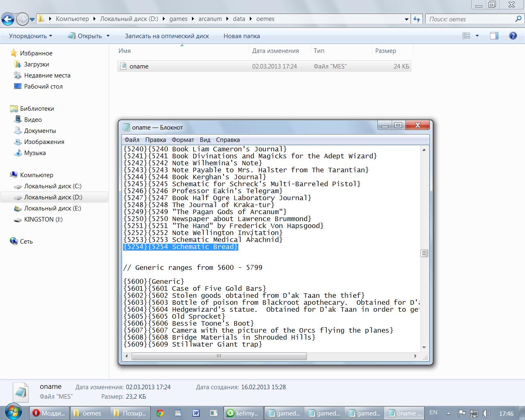Click Записать на оптический диск
The width and height of the screenshot is (525, 420).
click(167, 36)
